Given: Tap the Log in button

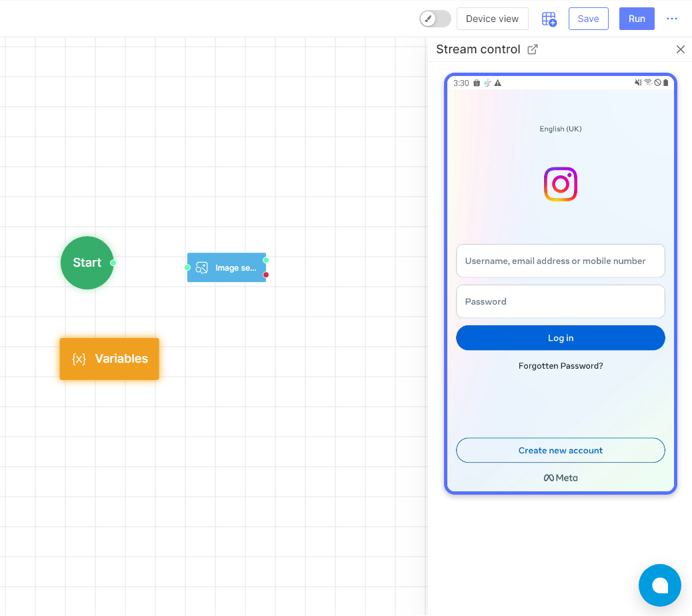Looking at the screenshot, I should 561,338.
